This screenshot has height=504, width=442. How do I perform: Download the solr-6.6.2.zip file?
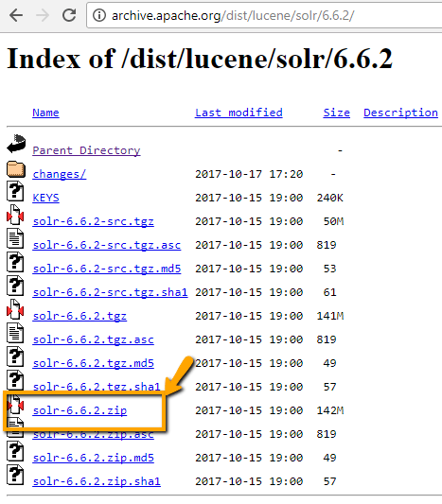point(80,410)
